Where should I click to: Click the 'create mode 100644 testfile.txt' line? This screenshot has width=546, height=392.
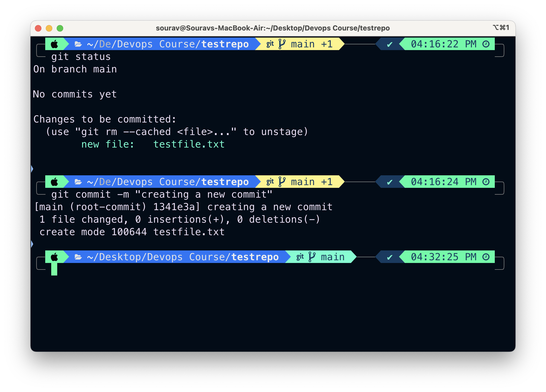tap(132, 232)
